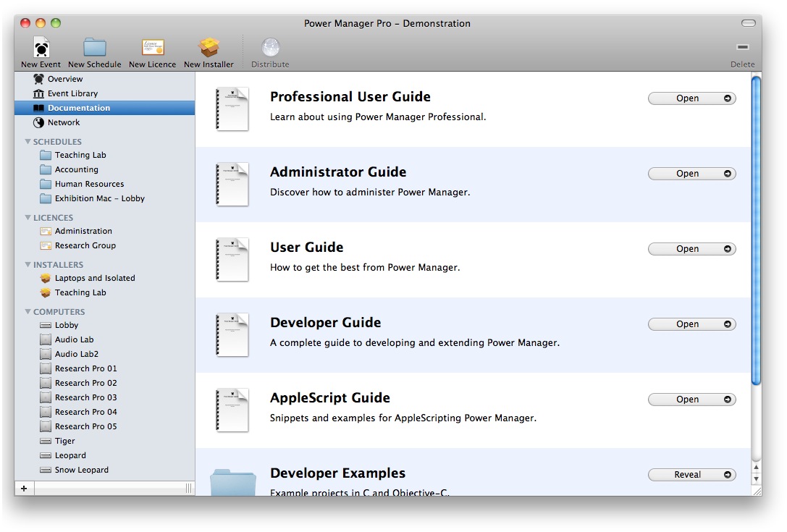Select the Teaching Lab schedule folder
This screenshot has height=532, width=787.
pos(104,155)
